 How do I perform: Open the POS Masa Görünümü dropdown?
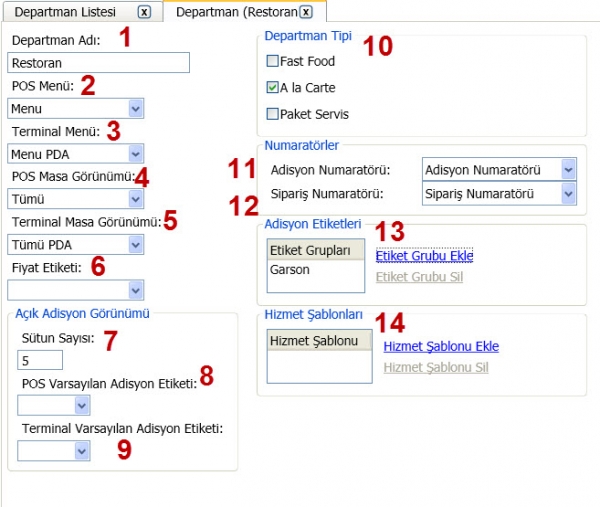coord(136,199)
